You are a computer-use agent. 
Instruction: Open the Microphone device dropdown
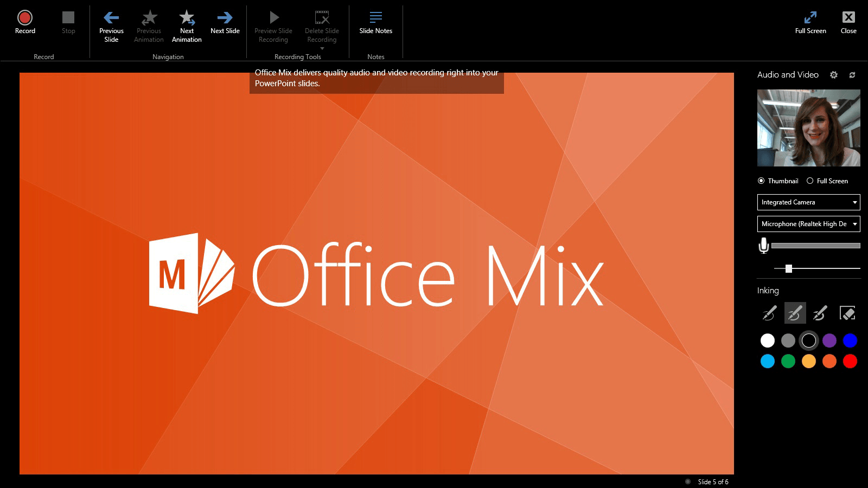coord(808,223)
